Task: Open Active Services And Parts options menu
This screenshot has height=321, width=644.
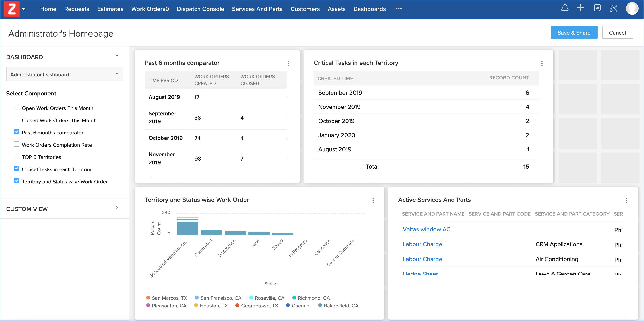Action: coord(626,200)
